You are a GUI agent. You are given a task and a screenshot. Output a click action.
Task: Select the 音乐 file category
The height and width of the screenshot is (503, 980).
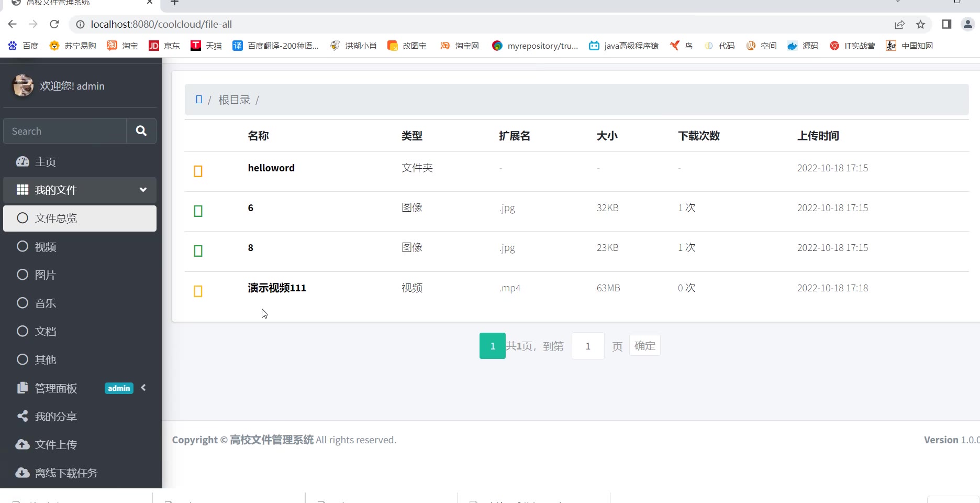coord(46,303)
